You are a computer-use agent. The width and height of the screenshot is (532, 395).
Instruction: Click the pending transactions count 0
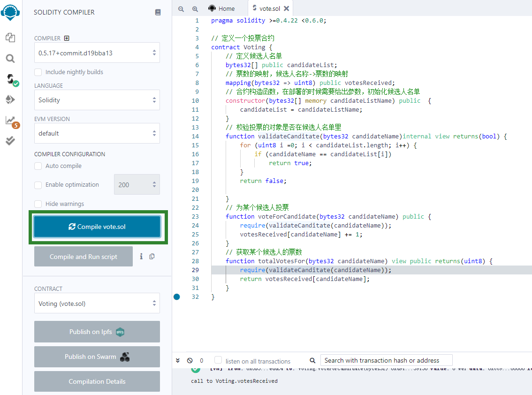(202, 360)
